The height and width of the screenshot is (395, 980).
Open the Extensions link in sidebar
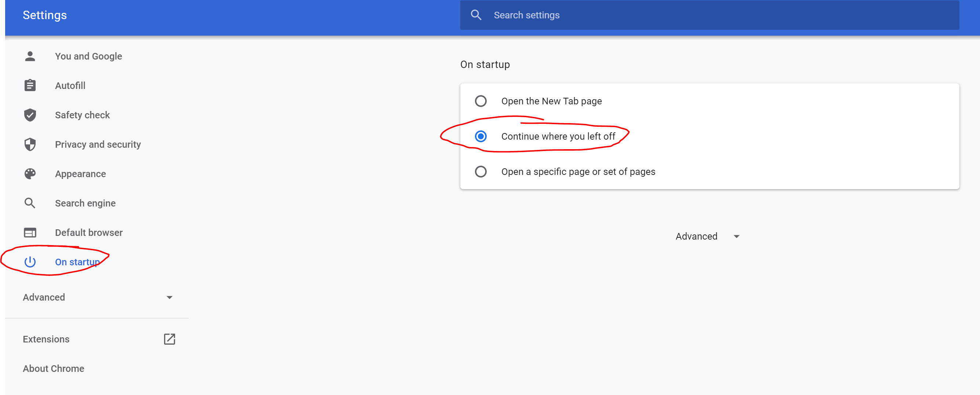(x=46, y=339)
